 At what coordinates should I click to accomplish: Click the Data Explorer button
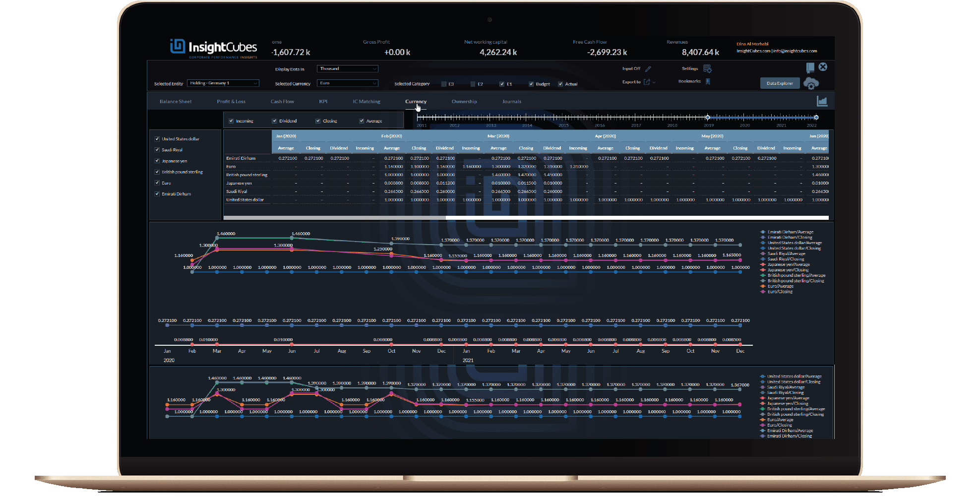(780, 83)
